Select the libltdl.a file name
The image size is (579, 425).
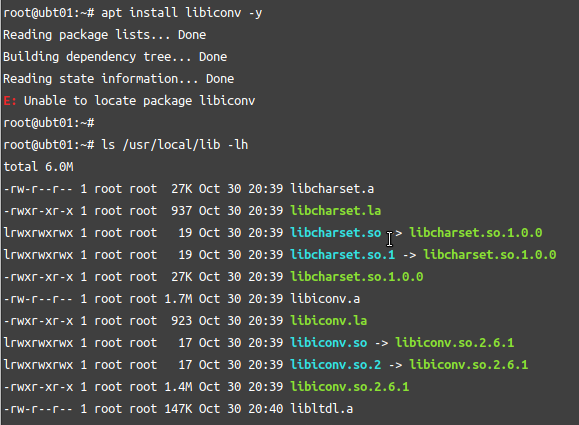(322, 409)
